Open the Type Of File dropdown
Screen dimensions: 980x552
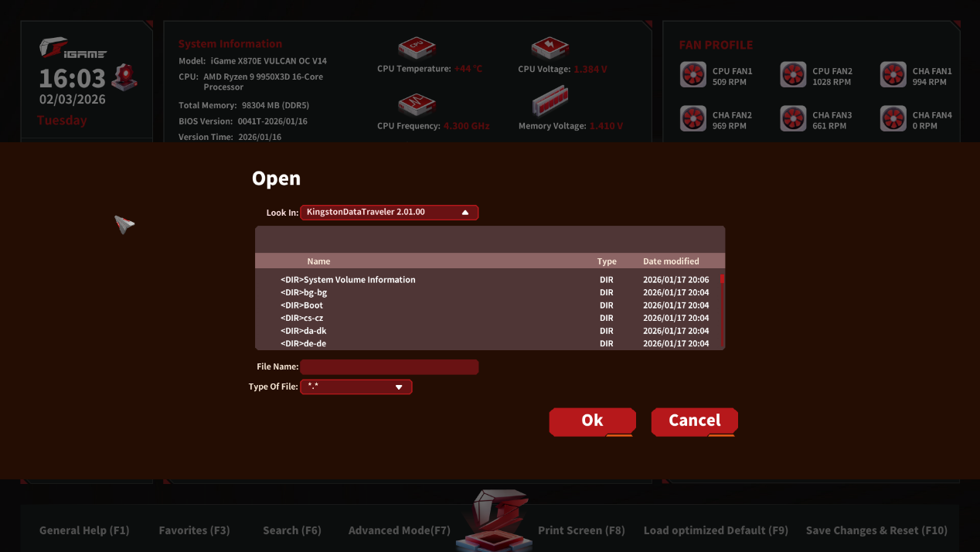[356, 387]
